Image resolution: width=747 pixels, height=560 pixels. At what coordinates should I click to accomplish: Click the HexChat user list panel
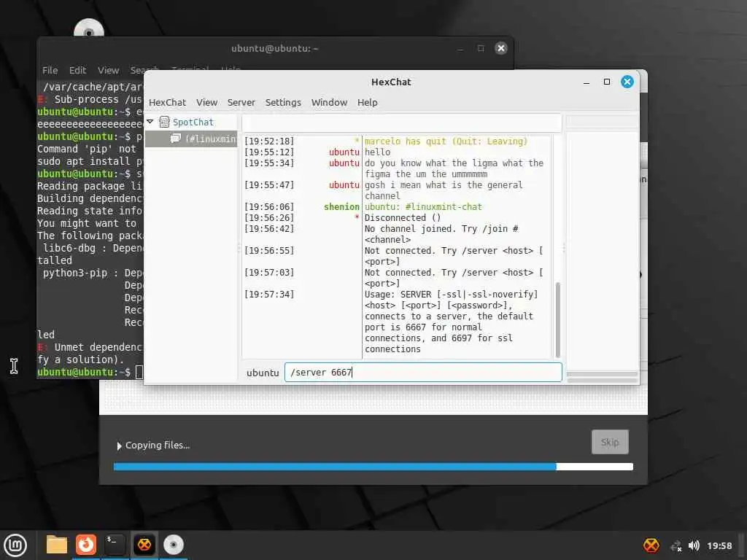[x=602, y=249]
